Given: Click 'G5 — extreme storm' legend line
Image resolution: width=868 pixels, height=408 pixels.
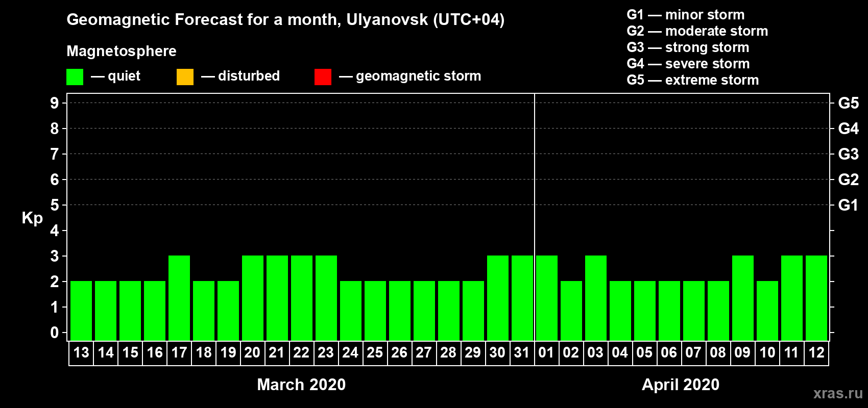Looking at the screenshot, I should (692, 80).
